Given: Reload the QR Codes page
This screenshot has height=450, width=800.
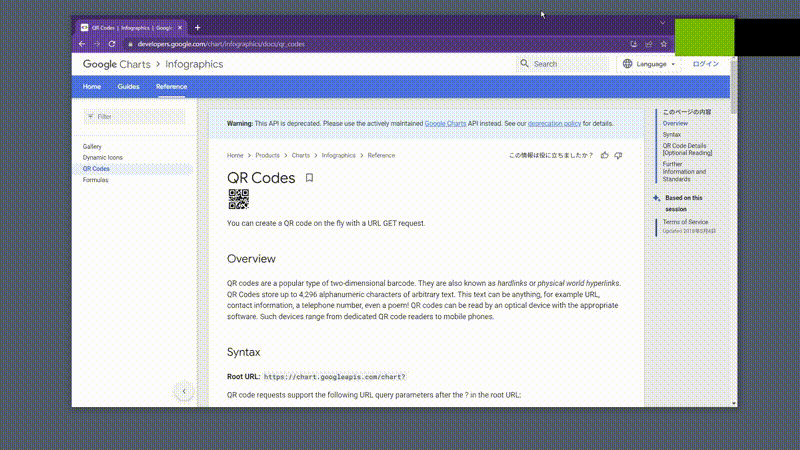Looking at the screenshot, I should tap(112, 44).
